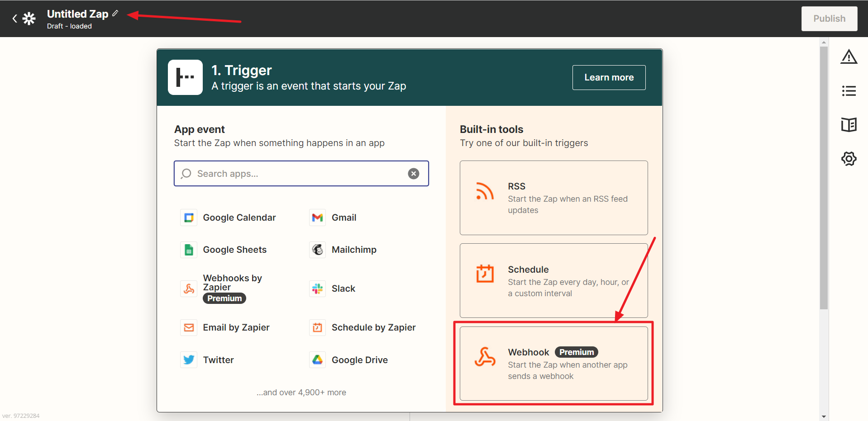The width and height of the screenshot is (868, 421).
Task: Select the Mailchimp icon
Action: pos(318,250)
